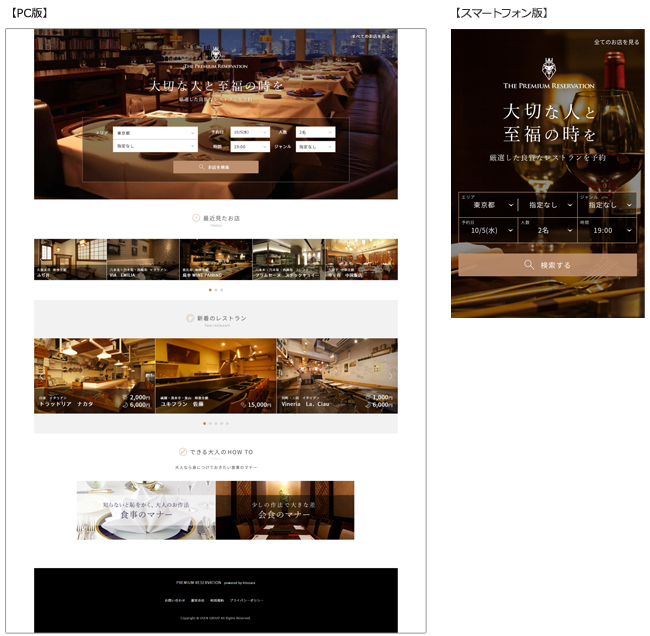The height and width of the screenshot is (636, 650).
Task: Select third dot of new restaurants carousel
Action: (x=216, y=424)
